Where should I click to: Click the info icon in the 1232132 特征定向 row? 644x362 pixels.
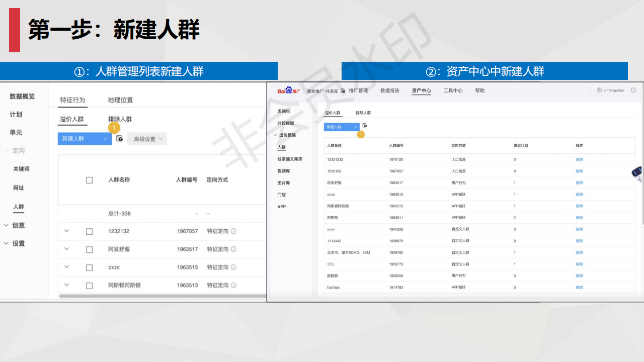pyautogui.click(x=233, y=231)
